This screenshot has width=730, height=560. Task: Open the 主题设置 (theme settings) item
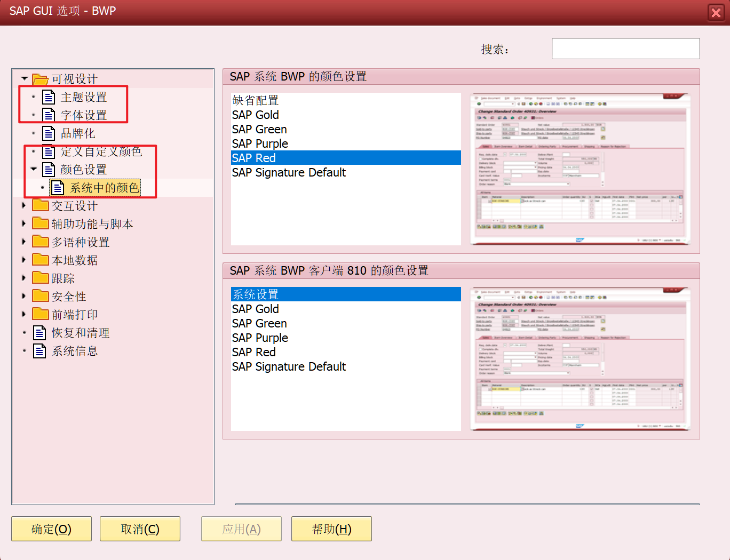83,97
